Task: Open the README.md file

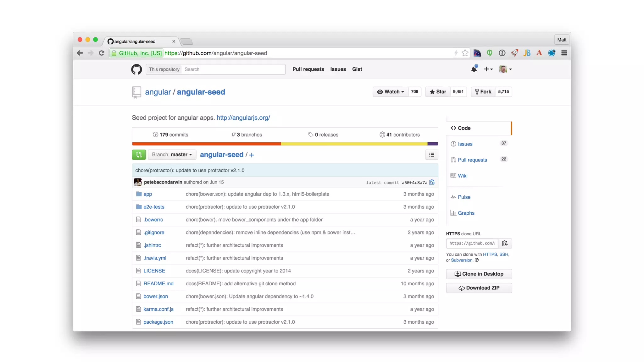Action: click(x=158, y=284)
